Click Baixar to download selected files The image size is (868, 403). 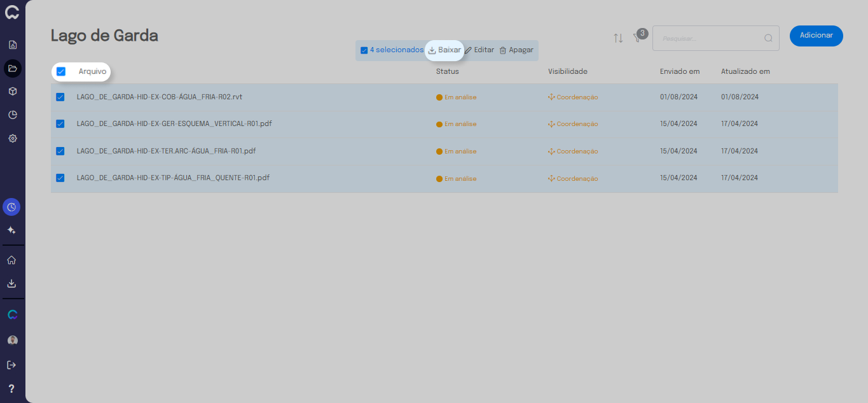pyautogui.click(x=444, y=50)
